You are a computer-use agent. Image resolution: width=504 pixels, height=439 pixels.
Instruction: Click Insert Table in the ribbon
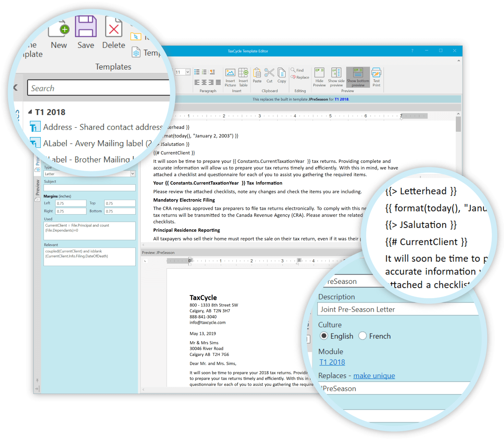[243, 78]
